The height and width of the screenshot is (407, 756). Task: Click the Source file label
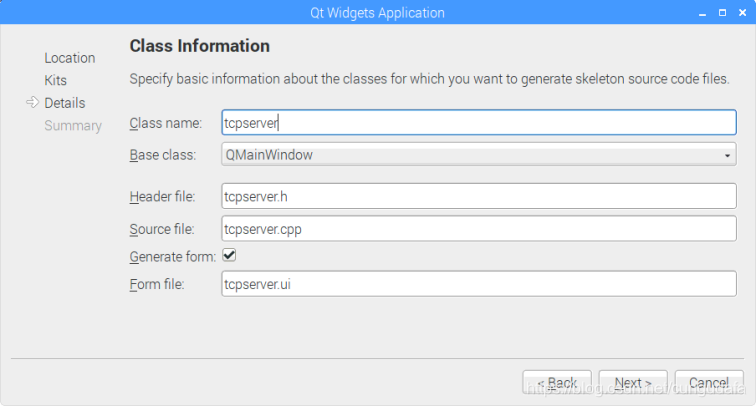[x=162, y=229]
